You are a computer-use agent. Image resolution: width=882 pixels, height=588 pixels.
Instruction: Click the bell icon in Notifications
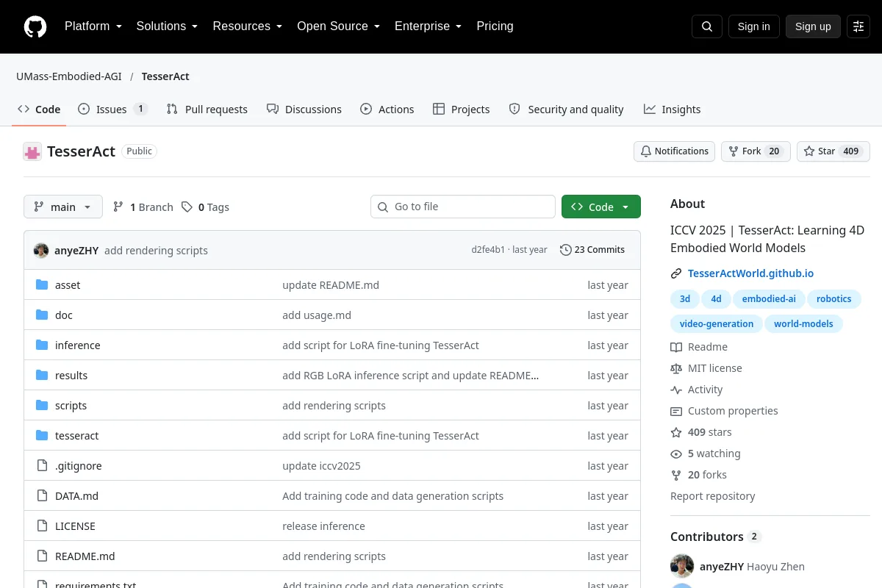[646, 151]
